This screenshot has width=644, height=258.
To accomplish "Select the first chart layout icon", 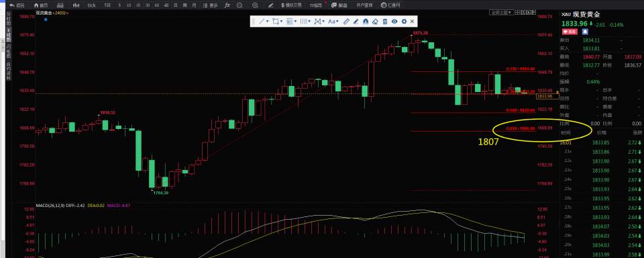I will [x=518, y=13].
